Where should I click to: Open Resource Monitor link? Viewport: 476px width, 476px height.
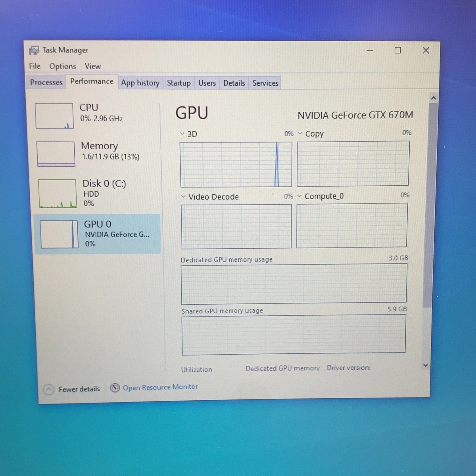[x=160, y=387]
